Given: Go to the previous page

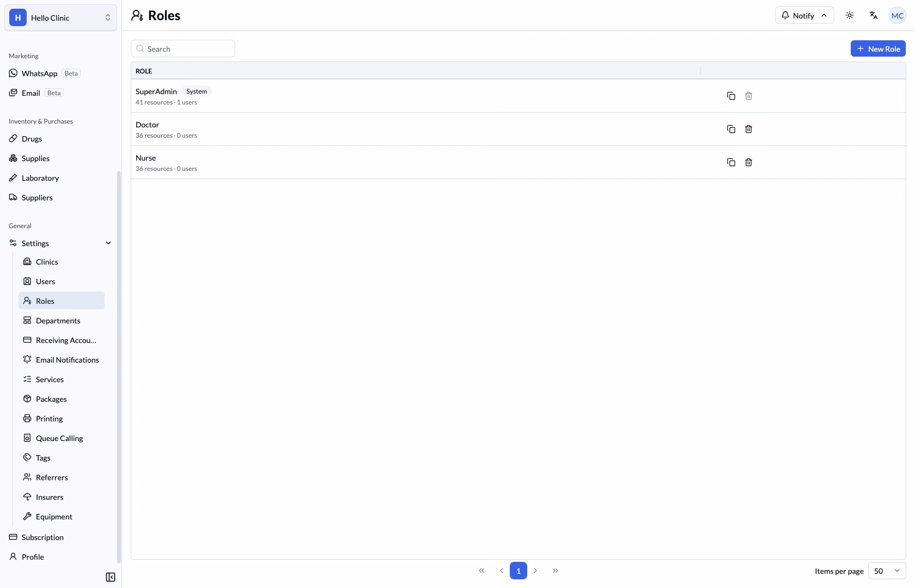Looking at the screenshot, I should point(501,571).
